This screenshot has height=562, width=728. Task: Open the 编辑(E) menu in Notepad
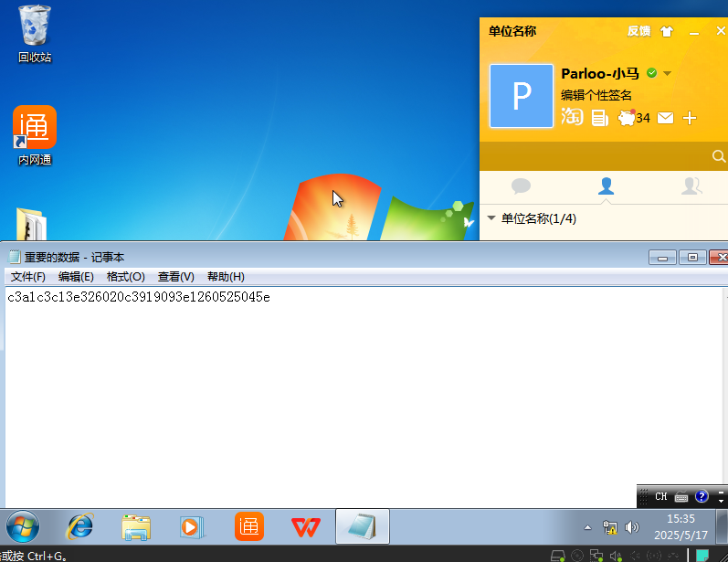pos(76,277)
